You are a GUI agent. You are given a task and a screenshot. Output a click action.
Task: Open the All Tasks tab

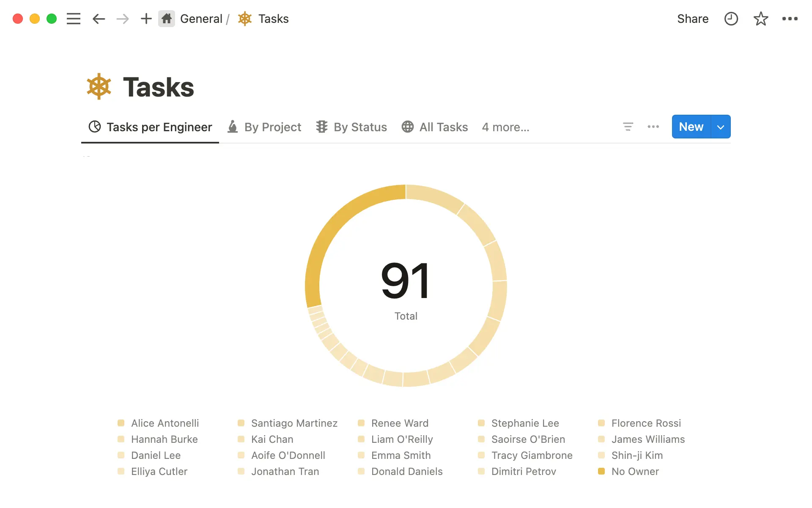click(x=443, y=127)
